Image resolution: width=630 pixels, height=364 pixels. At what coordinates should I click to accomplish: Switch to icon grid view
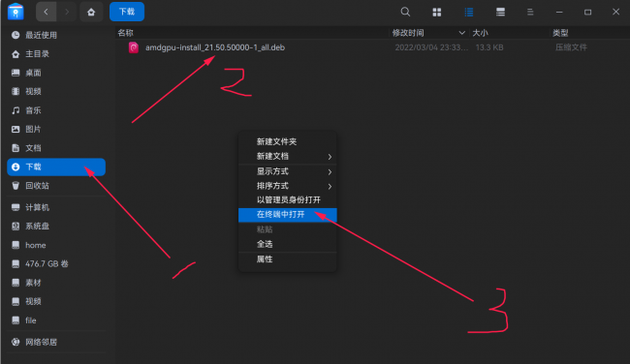click(437, 12)
